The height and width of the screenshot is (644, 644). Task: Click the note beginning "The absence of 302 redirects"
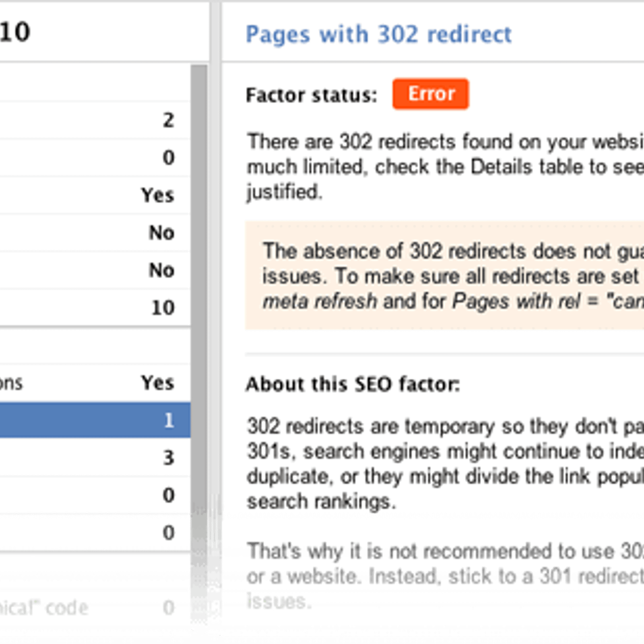pos(445,276)
